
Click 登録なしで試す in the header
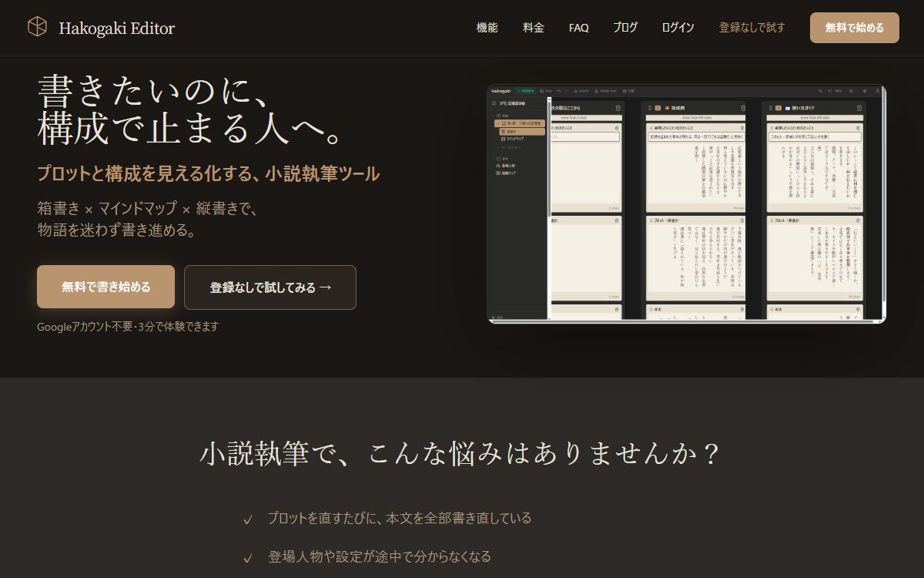(752, 28)
